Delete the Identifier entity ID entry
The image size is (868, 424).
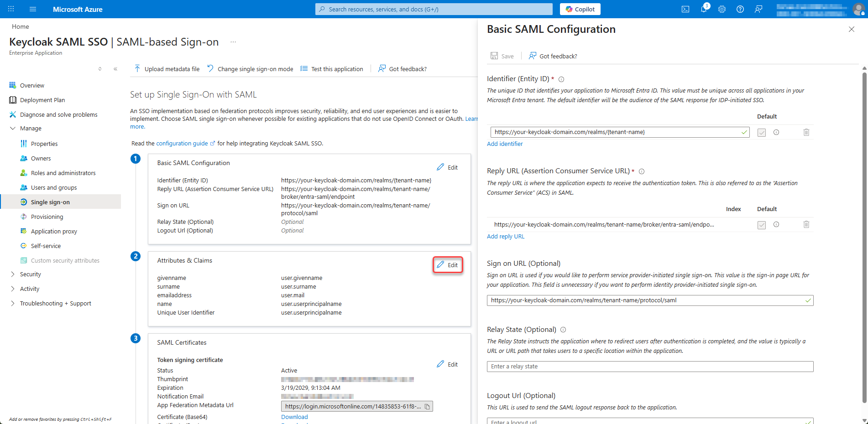coord(806,132)
